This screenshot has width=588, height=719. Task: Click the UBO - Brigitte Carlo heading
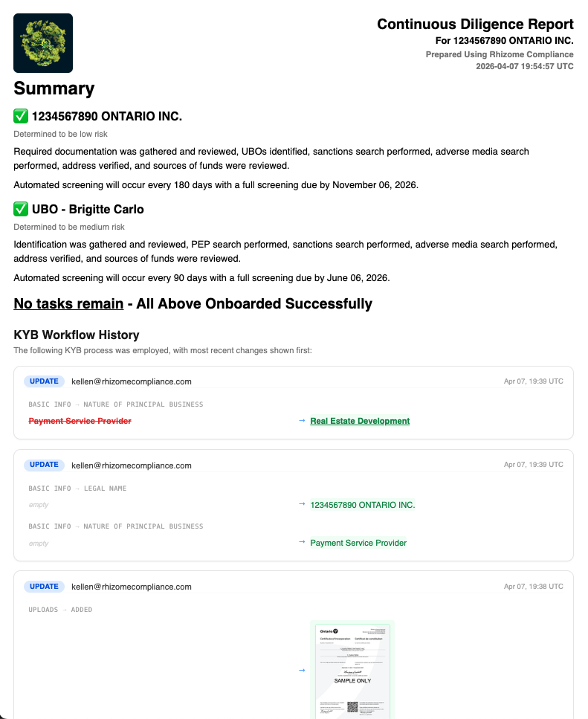pos(88,209)
